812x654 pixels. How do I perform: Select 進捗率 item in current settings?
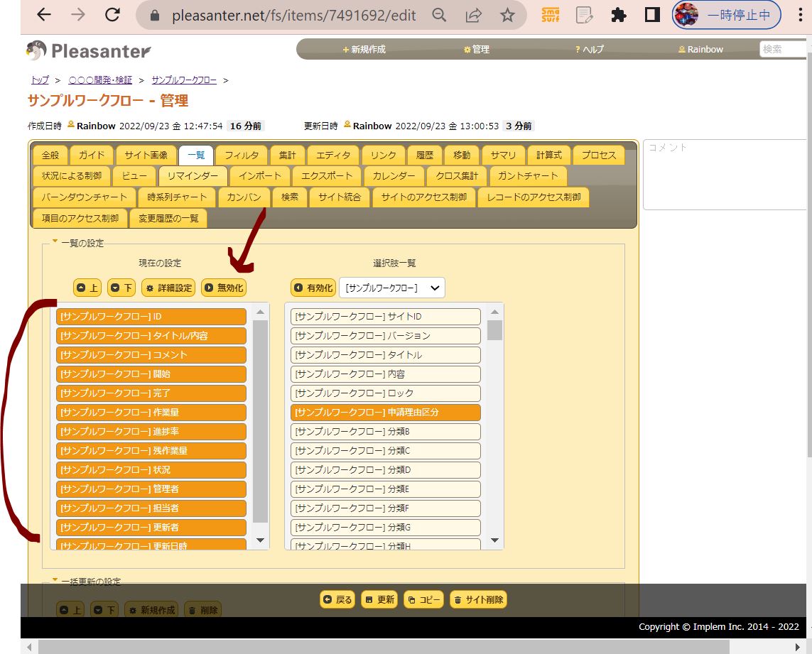pyautogui.click(x=151, y=432)
